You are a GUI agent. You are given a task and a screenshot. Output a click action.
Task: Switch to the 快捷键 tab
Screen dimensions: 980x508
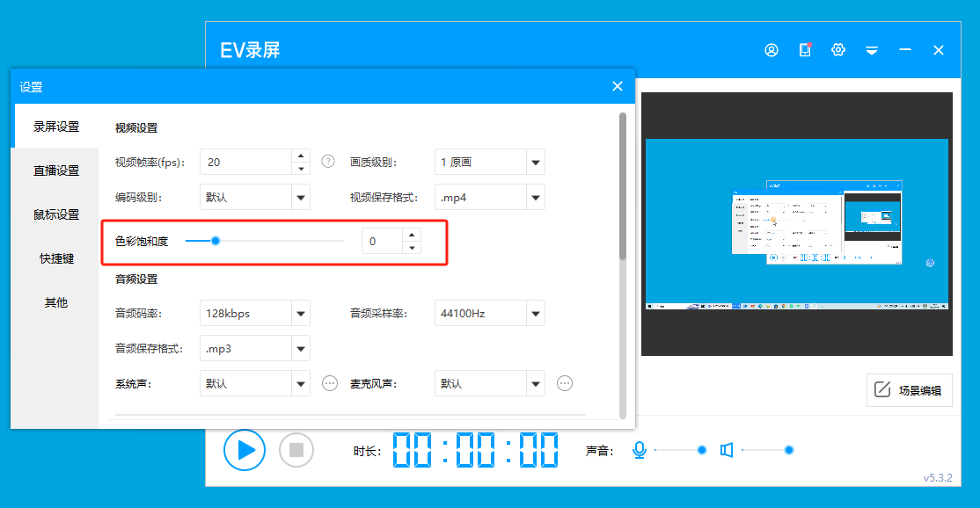click(56, 258)
